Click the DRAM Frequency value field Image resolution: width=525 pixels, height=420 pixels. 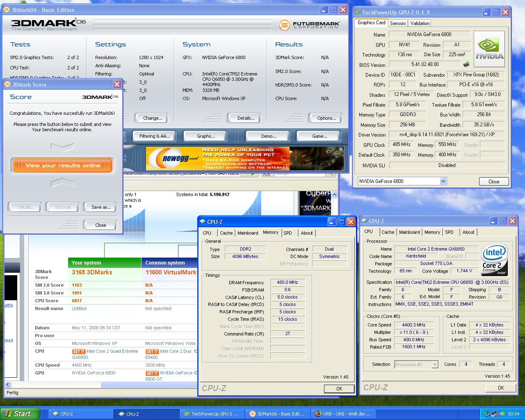288,282
